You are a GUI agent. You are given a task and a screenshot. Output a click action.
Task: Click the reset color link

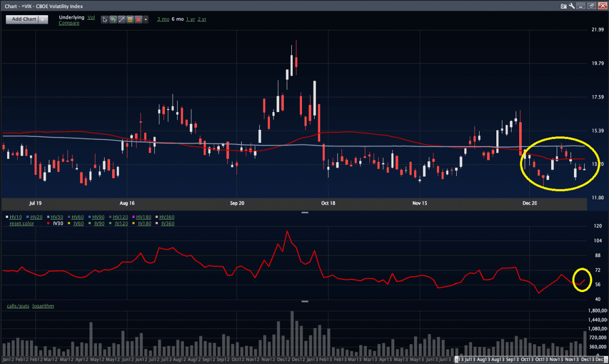pyautogui.click(x=21, y=223)
